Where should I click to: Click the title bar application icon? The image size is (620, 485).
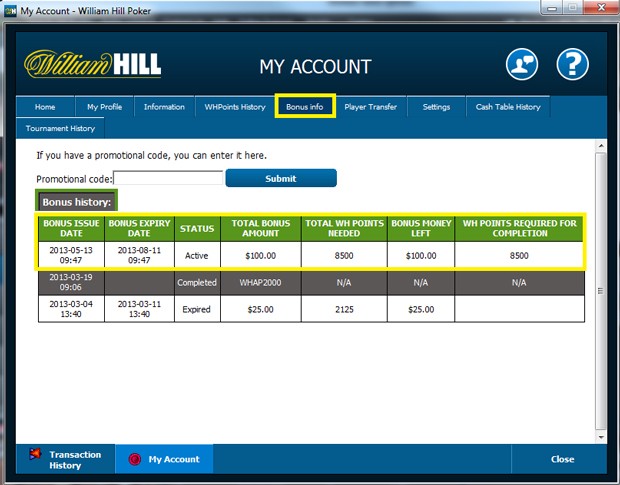tap(10, 11)
